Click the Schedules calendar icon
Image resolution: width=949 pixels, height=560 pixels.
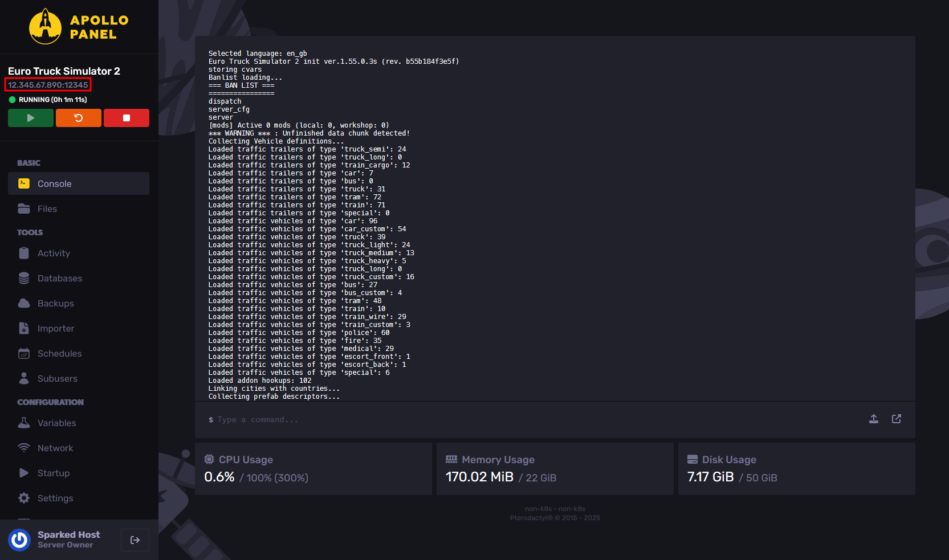point(24,353)
